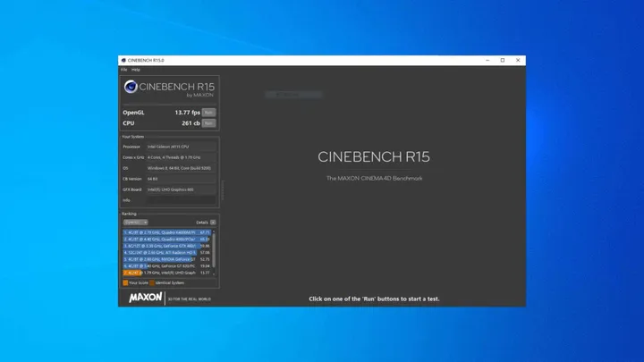The image size is (644, 362).
Task: Click into the Info input field
Action: pyautogui.click(x=181, y=200)
